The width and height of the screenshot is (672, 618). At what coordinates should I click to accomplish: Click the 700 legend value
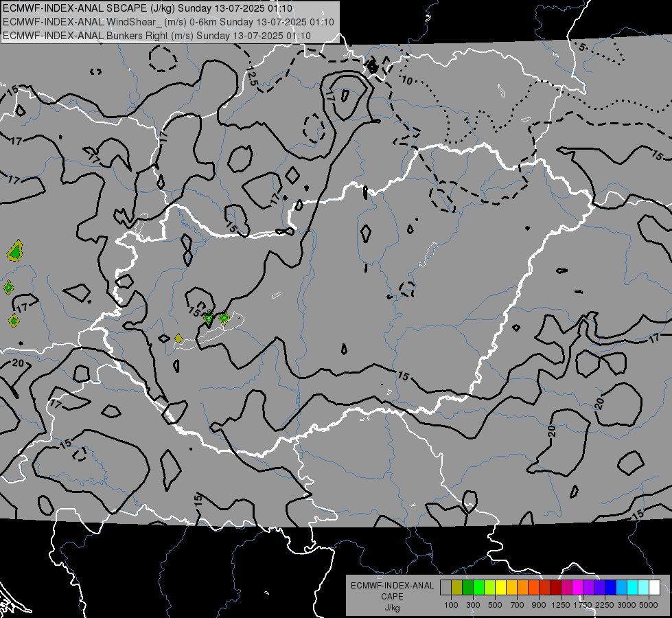(x=518, y=605)
